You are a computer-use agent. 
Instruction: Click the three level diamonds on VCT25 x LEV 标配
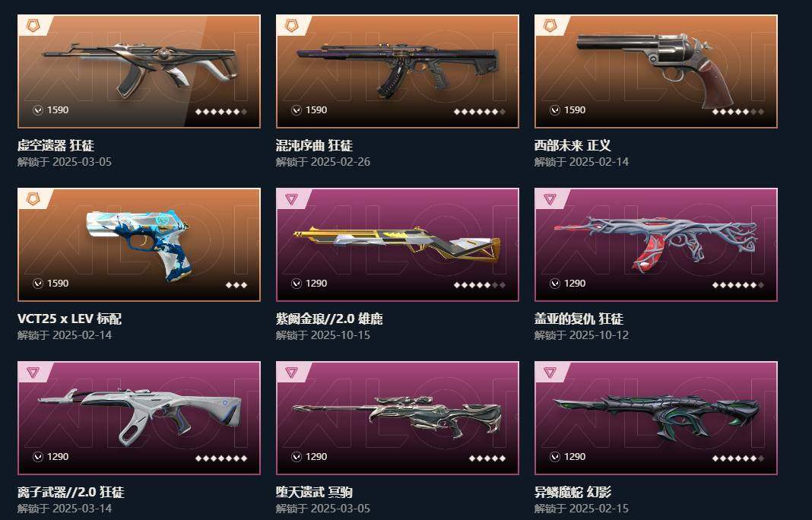[x=236, y=285]
